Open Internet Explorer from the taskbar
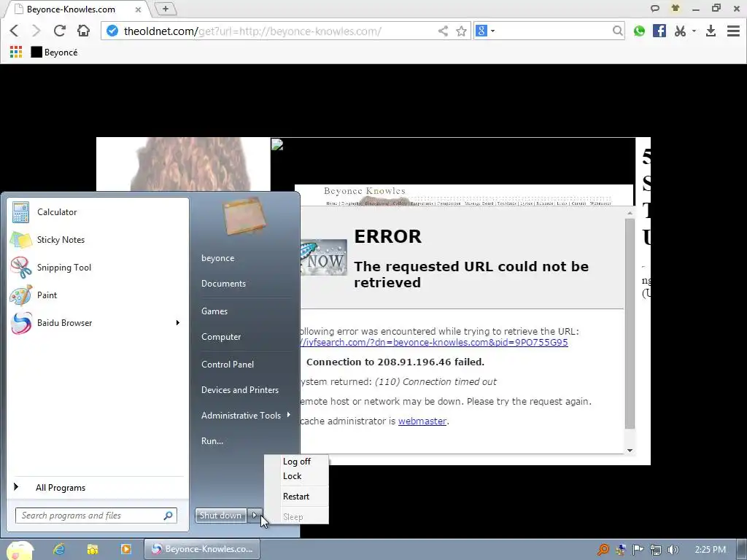The height and width of the screenshot is (560, 747). tap(58, 549)
